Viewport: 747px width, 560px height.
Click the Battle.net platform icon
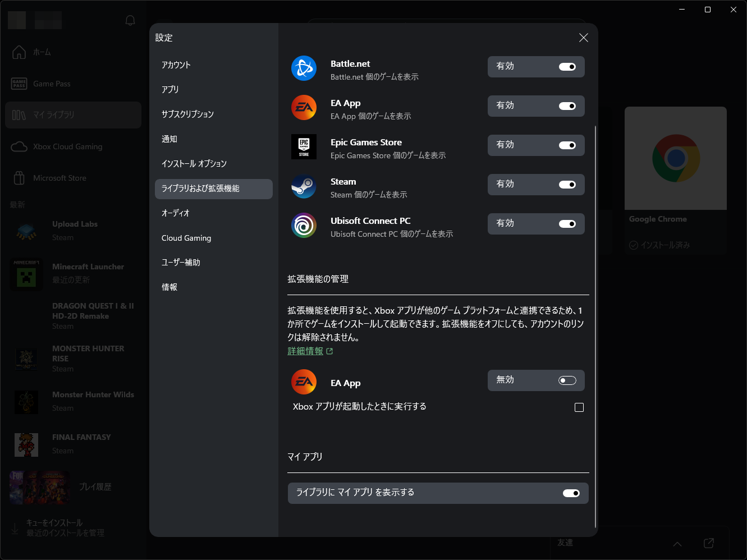(x=304, y=68)
